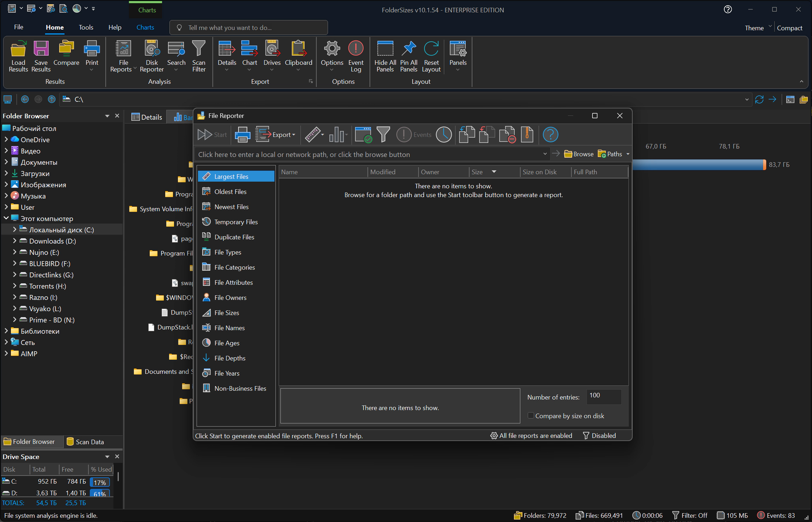Click the navigate back arrow in address bar

[25, 99]
